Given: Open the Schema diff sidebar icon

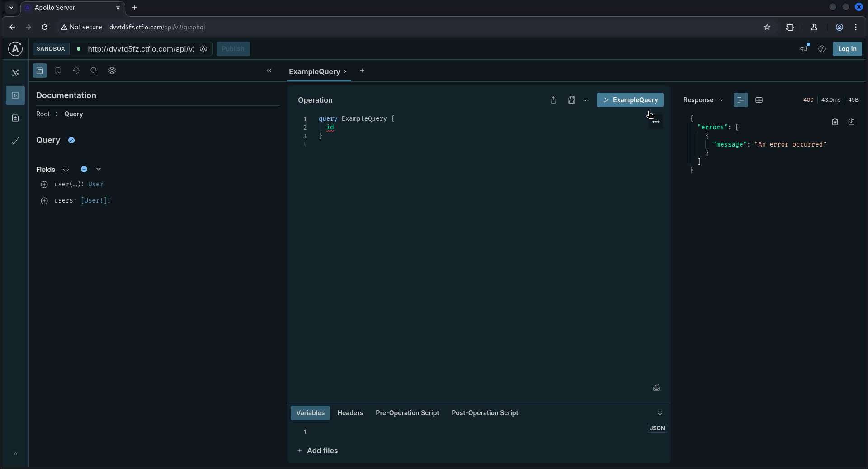Looking at the screenshot, I should click(15, 118).
